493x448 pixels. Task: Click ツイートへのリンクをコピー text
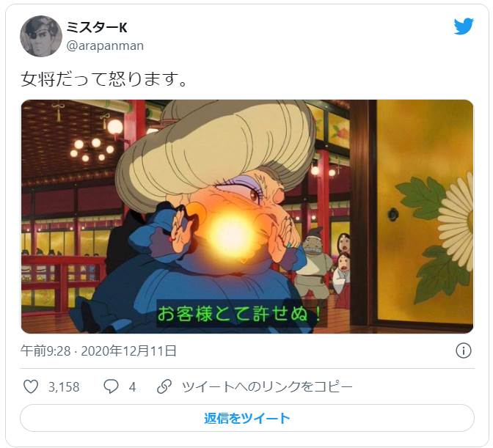pyautogui.click(x=268, y=386)
